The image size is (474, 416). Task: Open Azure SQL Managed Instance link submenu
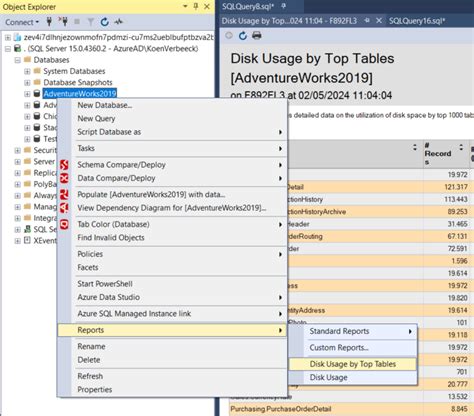pyautogui.click(x=172, y=313)
